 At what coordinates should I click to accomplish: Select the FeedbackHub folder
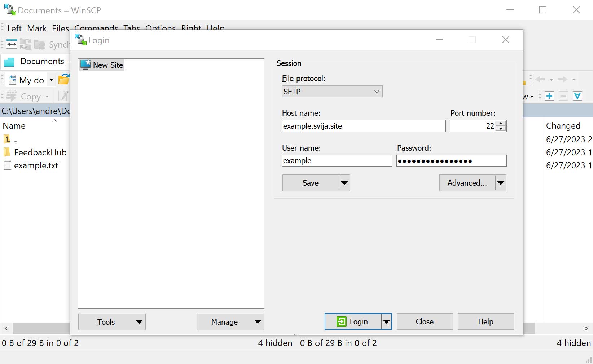click(40, 152)
